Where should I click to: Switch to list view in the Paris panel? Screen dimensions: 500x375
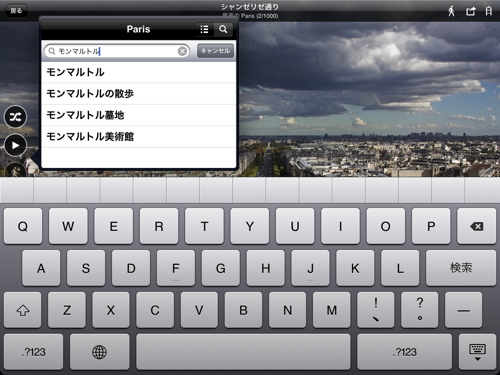204,29
